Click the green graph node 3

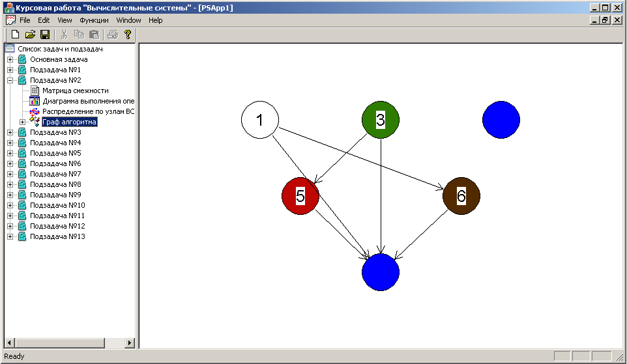coord(381,120)
